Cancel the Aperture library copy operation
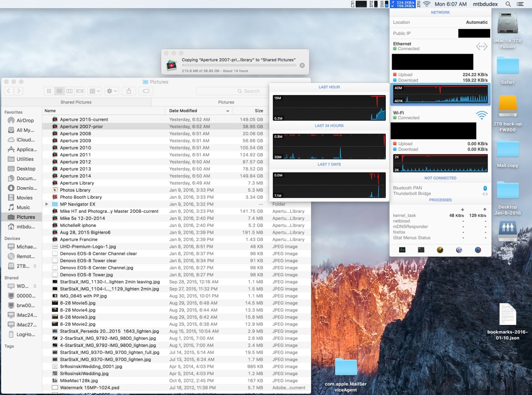 302,65
